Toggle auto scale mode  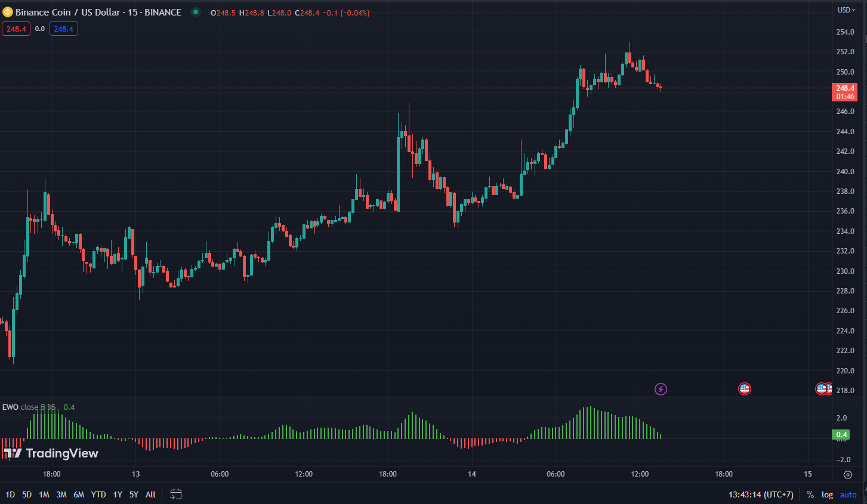tap(848, 494)
